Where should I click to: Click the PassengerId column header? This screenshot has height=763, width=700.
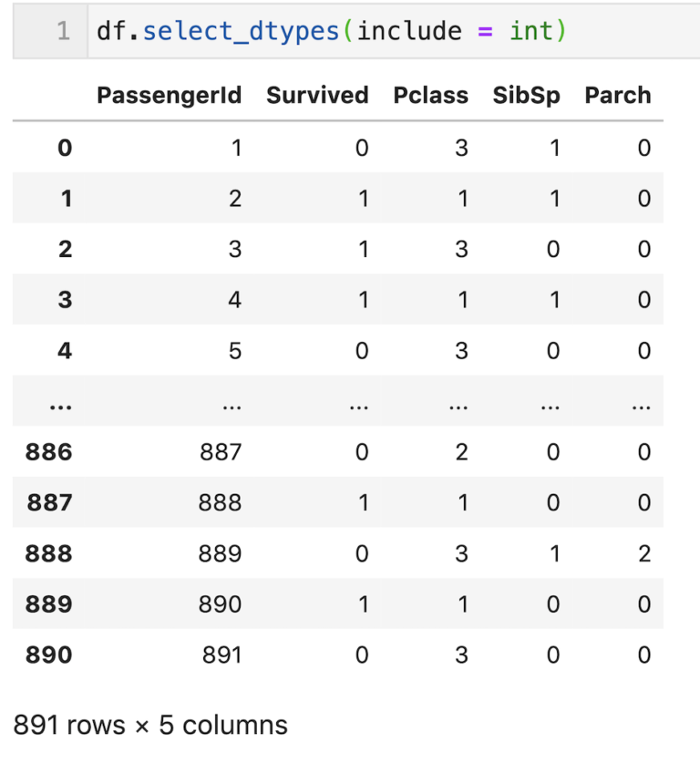(169, 96)
